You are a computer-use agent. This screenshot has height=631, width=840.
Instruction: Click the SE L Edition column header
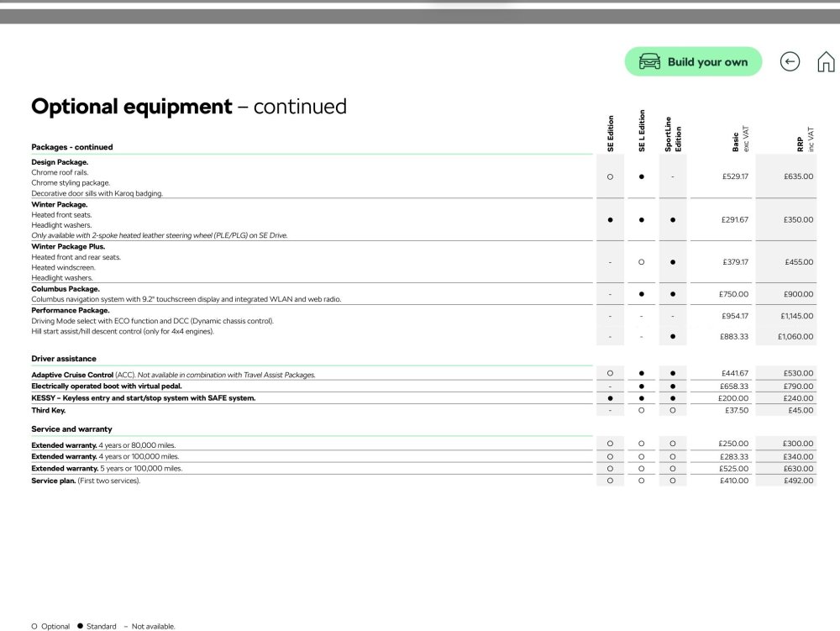click(x=642, y=131)
